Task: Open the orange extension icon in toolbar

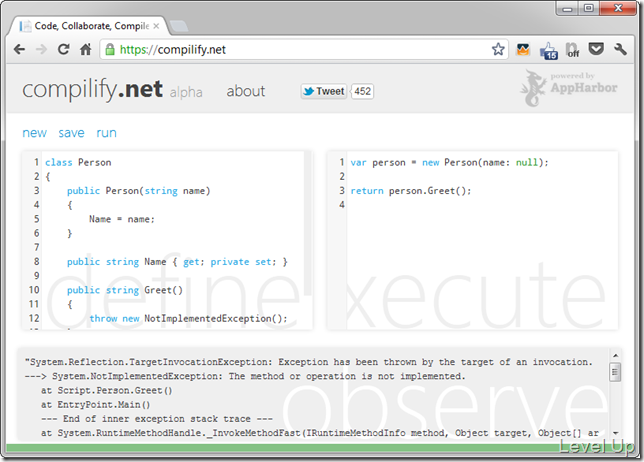Action: coord(523,50)
